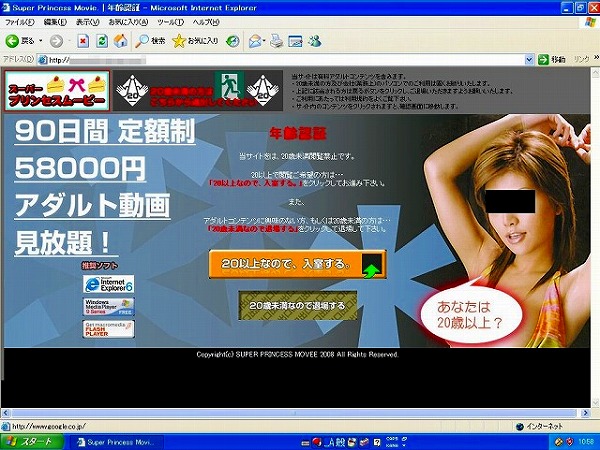Click the IME A般 language bar indicator
Screen dimensions: 600x450
334,442
